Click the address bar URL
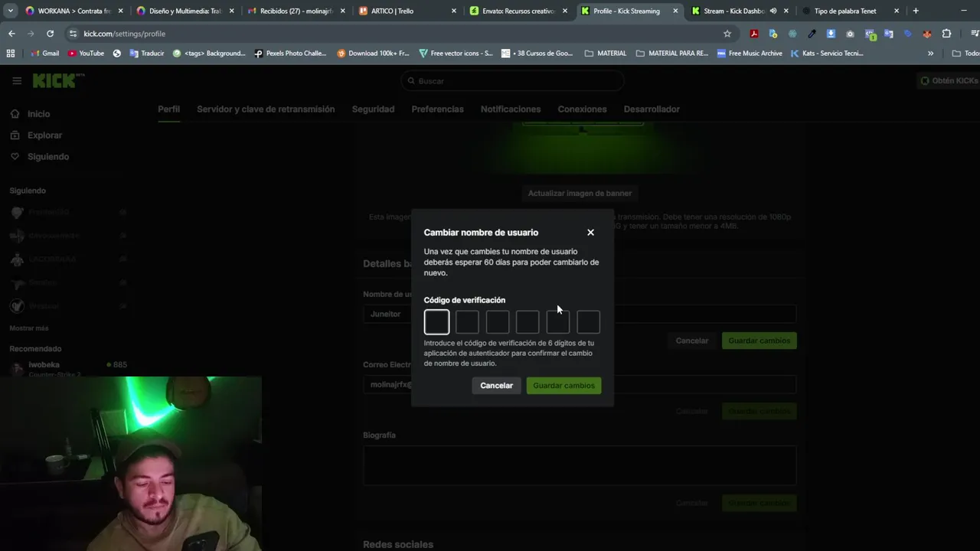 [124, 34]
